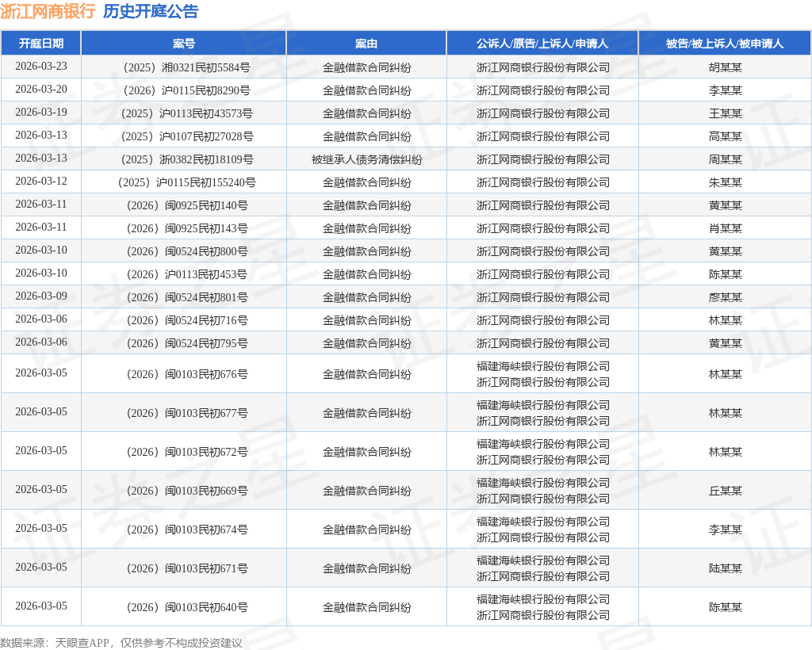This screenshot has width=812, height=650.
Task: Click case number (2025)湘0321民初5584号
Action: point(184,67)
